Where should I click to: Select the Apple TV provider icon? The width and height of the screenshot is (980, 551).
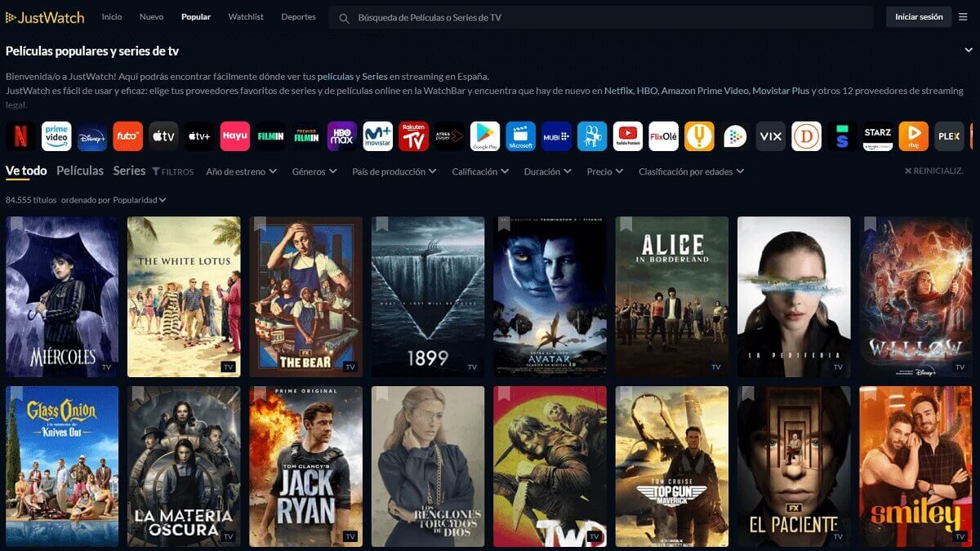tap(163, 136)
